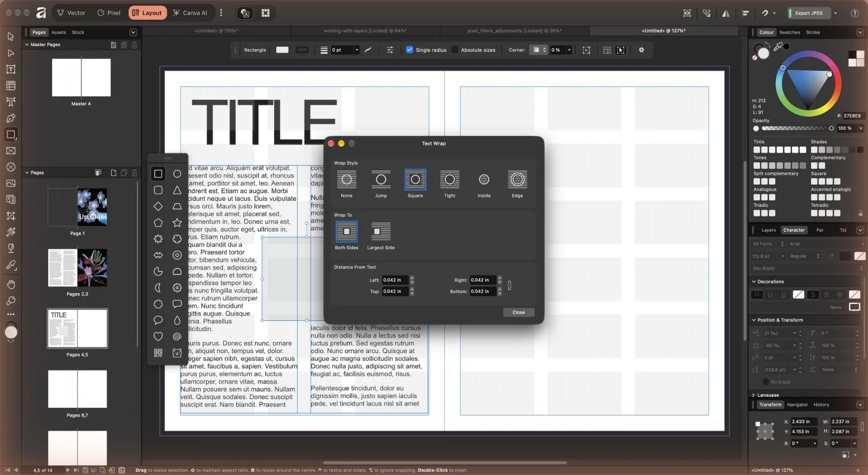868x475 pixels.
Task: Choose the triangle shape in shapes flyout
Action: click(177, 190)
